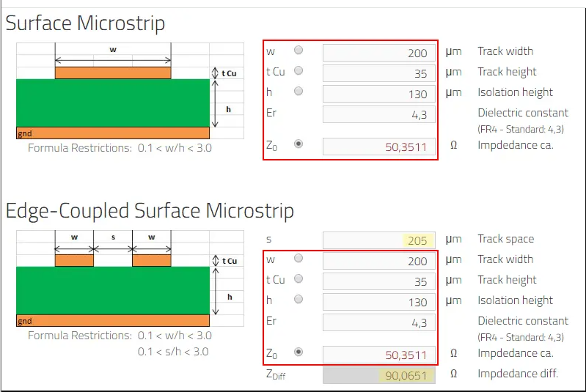Click the ZDiff field showing 90,0651

tap(379, 375)
